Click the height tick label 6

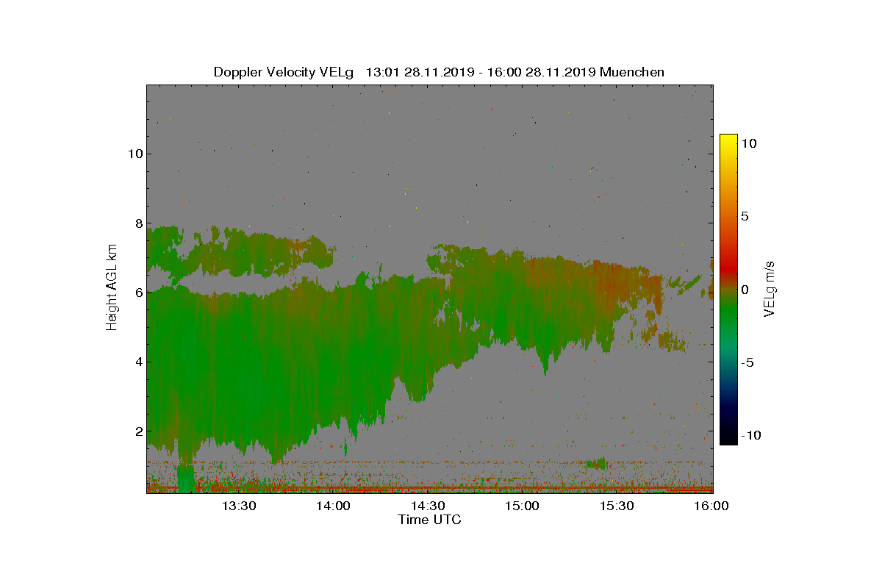[137, 293]
